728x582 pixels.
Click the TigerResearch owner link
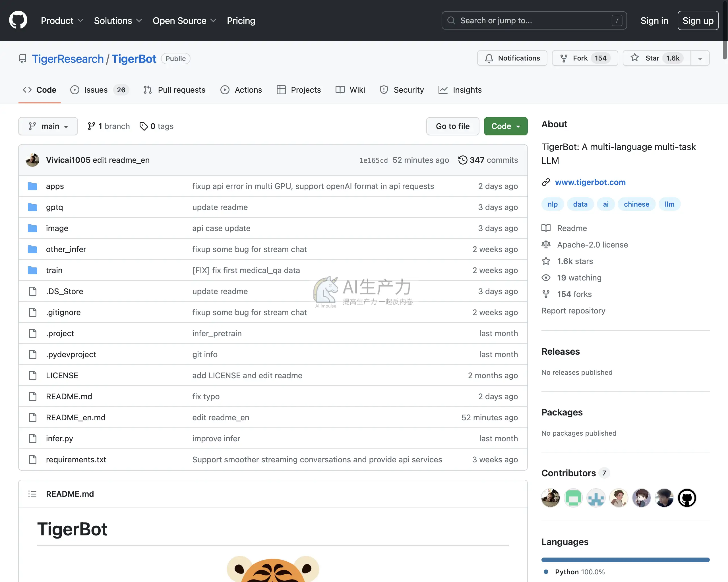[68, 59]
